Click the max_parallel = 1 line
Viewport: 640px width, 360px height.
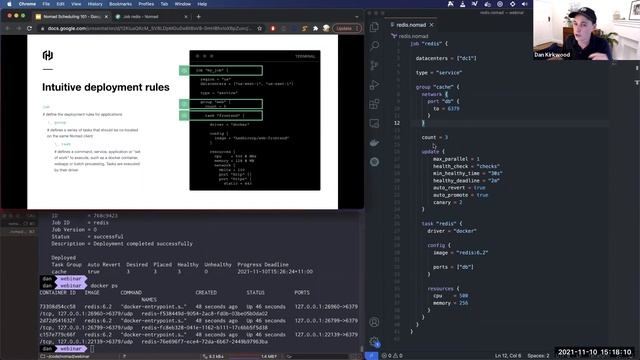coord(456,159)
